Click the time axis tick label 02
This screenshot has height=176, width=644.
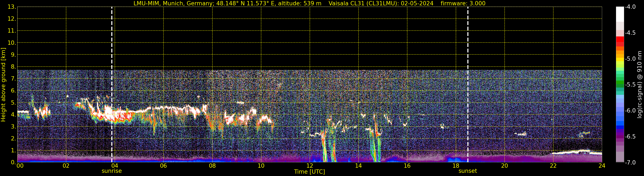point(66,166)
